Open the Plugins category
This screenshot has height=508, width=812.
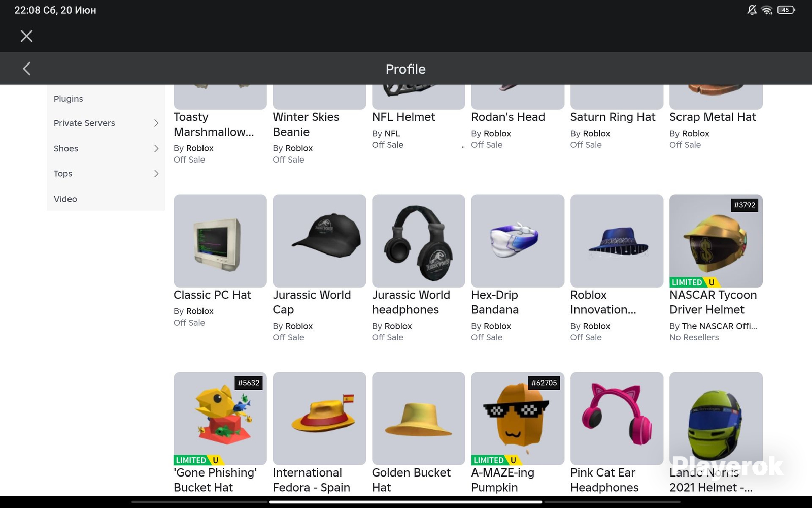tap(106, 99)
